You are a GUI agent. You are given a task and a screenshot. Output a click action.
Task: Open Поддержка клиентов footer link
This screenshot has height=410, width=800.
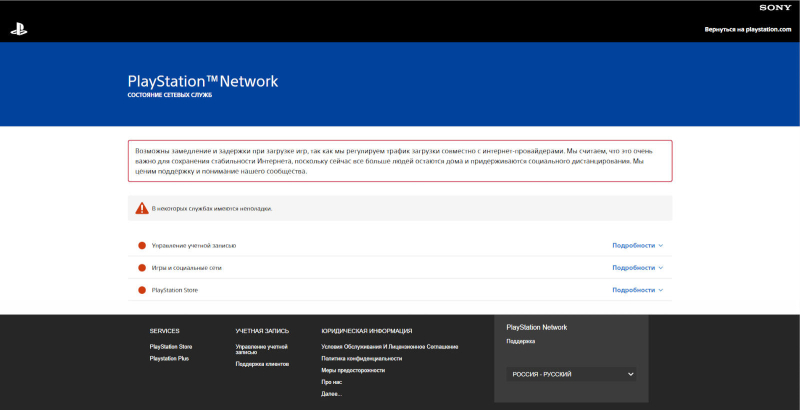262,364
